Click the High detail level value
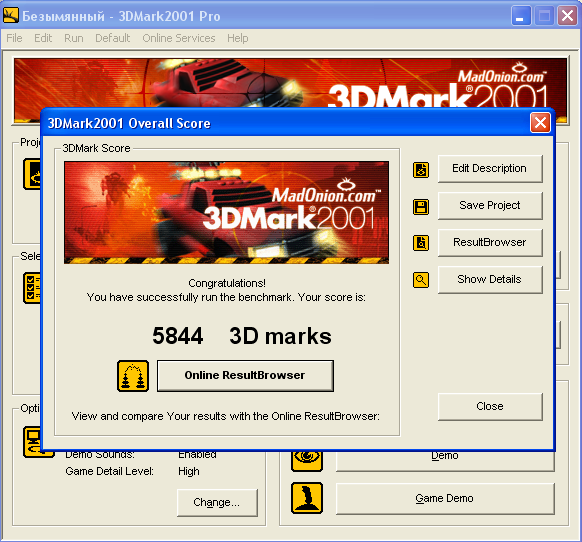Image resolution: width=582 pixels, height=542 pixels. click(189, 471)
